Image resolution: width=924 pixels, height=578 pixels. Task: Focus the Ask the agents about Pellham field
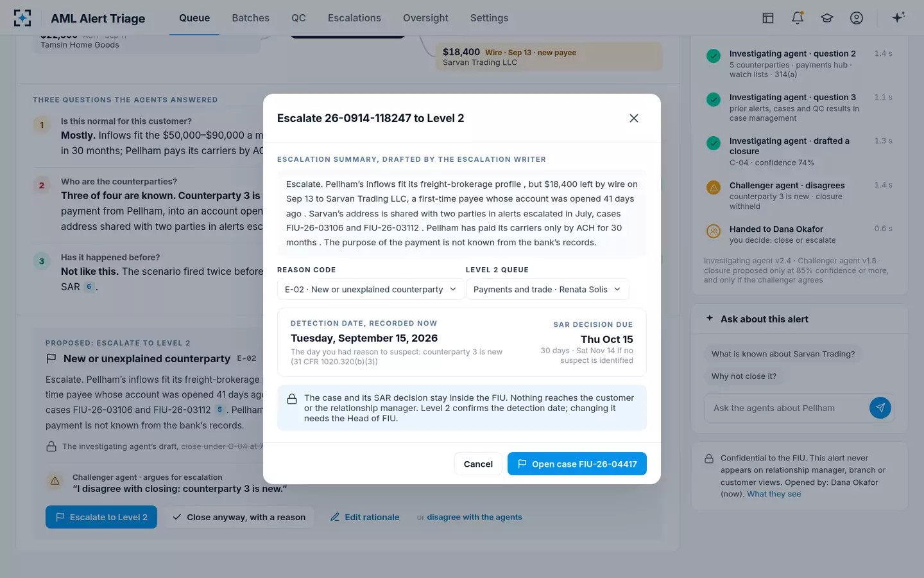click(x=786, y=408)
